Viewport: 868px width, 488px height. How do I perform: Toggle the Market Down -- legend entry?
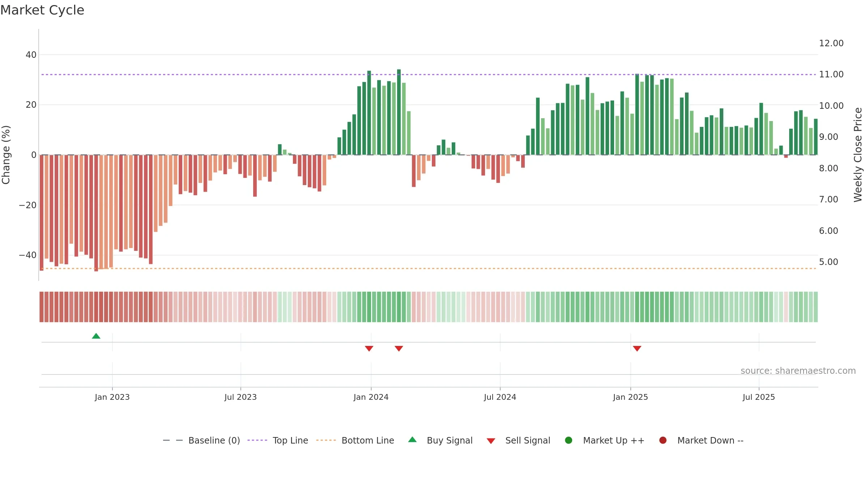pos(701,440)
